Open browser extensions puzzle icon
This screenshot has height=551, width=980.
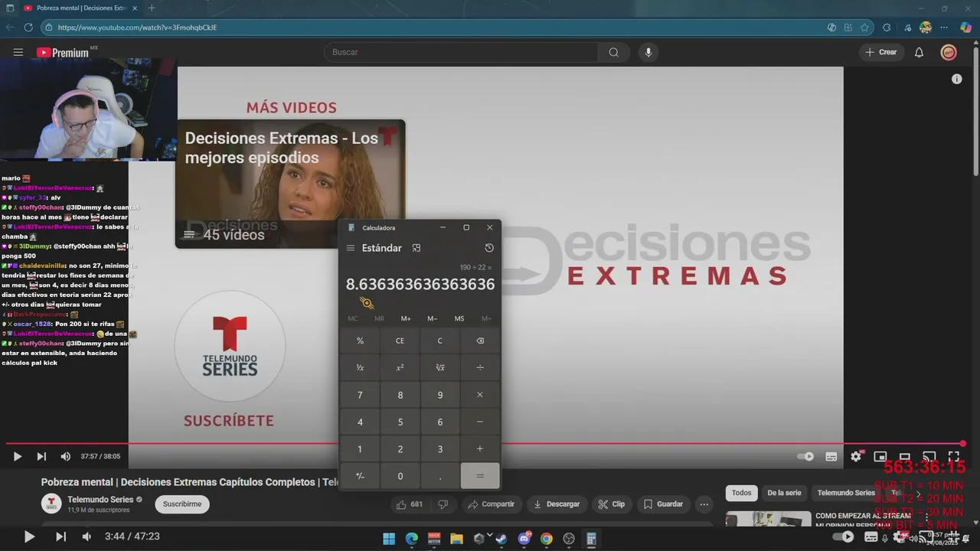tap(887, 28)
